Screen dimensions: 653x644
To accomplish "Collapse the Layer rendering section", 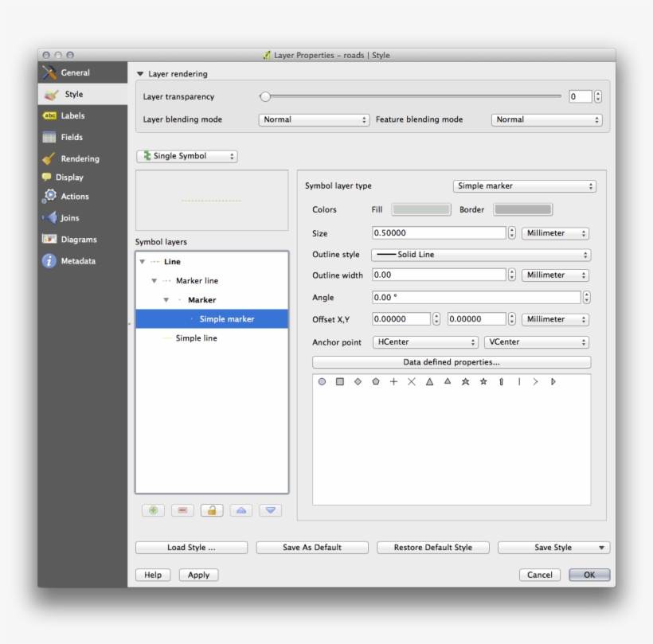I will [x=142, y=74].
